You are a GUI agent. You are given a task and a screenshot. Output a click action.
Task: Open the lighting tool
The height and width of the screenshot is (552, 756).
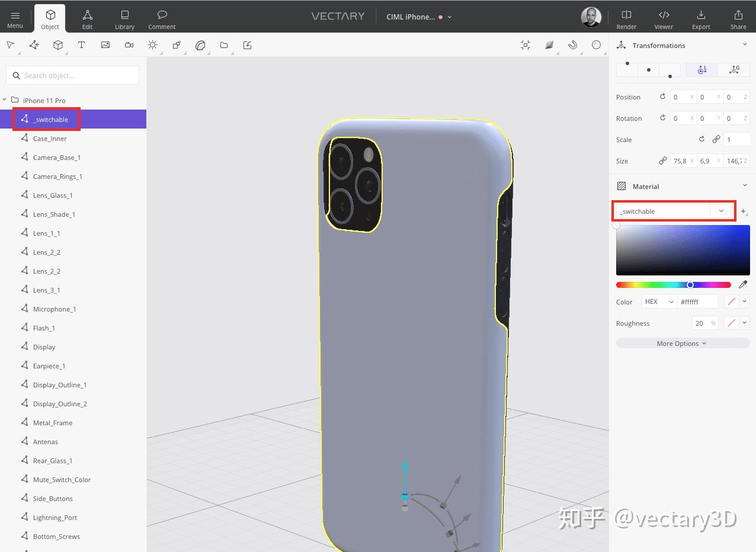pos(152,44)
